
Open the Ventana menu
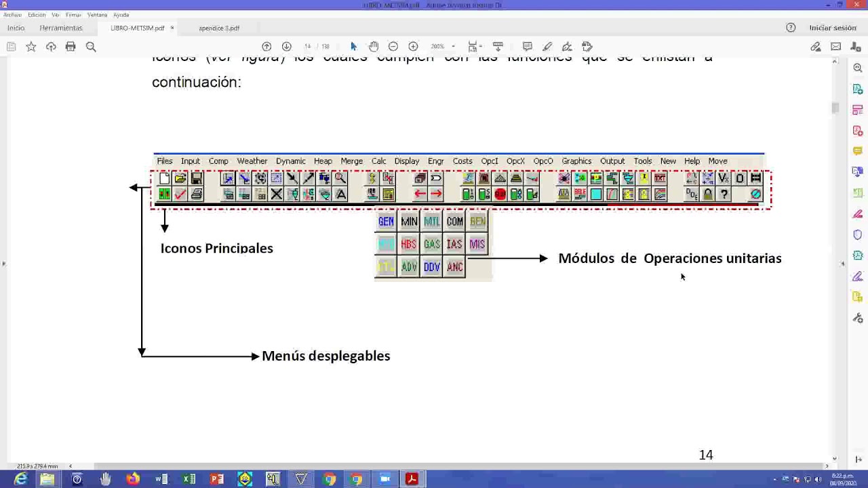[97, 14]
